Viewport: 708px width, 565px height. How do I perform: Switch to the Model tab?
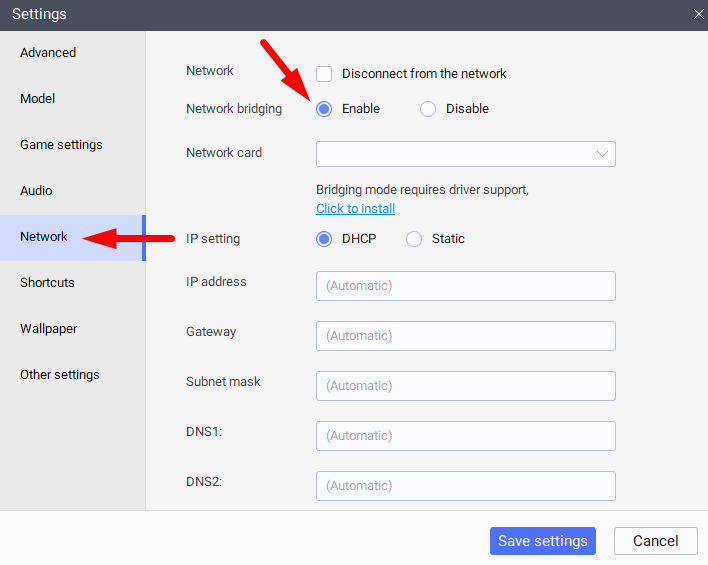(37, 99)
